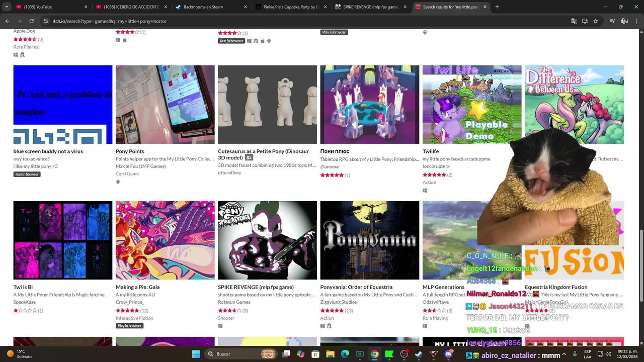Select the Search results tab

point(451,7)
